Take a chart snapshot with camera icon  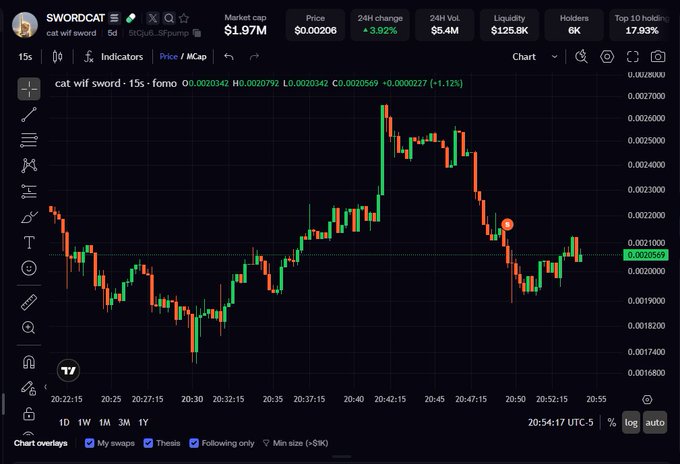coord(658,57)
